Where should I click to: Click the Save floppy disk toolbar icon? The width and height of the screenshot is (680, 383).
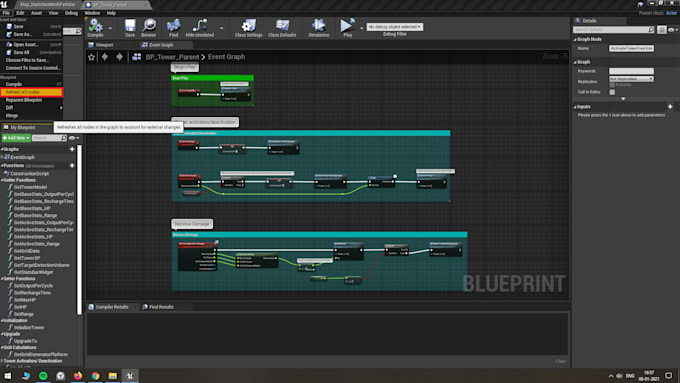tap(130, 27)
